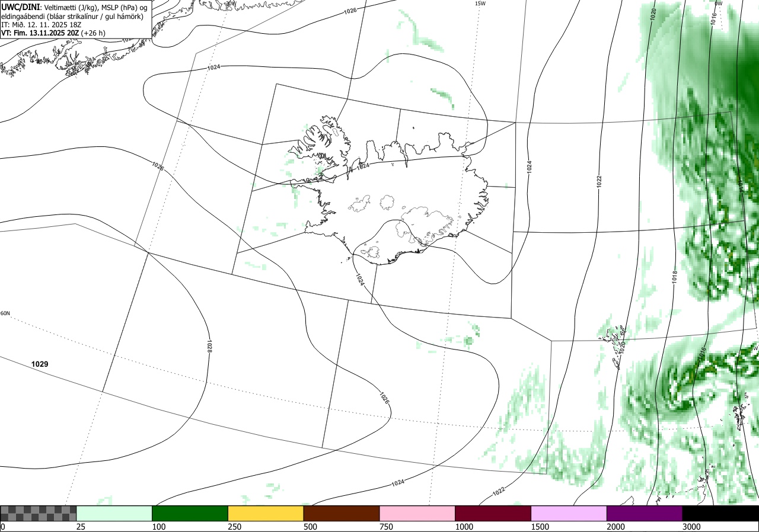Image resolution: width=759 pixels, height=532 pixels.
Task: Select the "IT: Mið. 12. 11. 2025 18Z" line
Action: click(x=41, y=25)
